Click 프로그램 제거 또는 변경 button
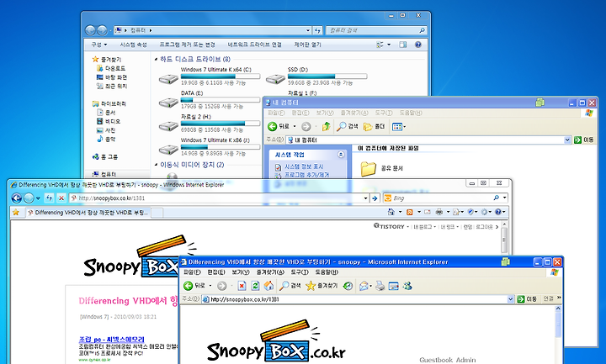The width and height of the screenshot is (606, 364). (187, 45)
